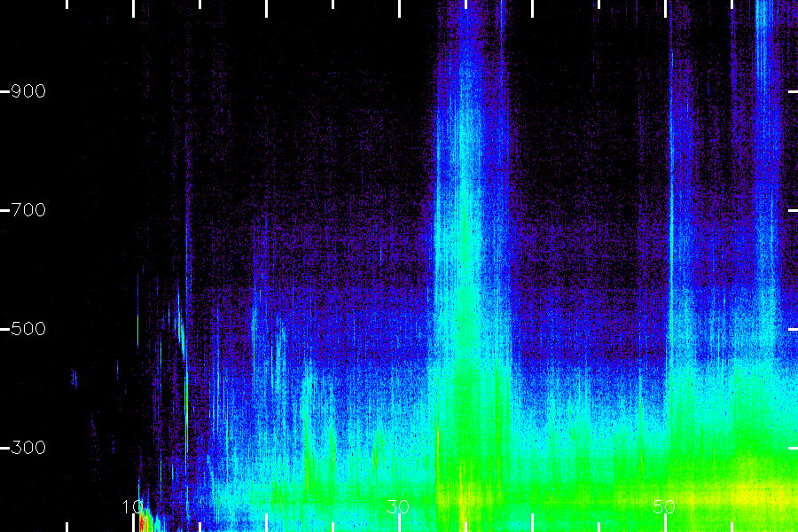
Task: Click the 300 frequency axis label
Action: click(28, 448)
